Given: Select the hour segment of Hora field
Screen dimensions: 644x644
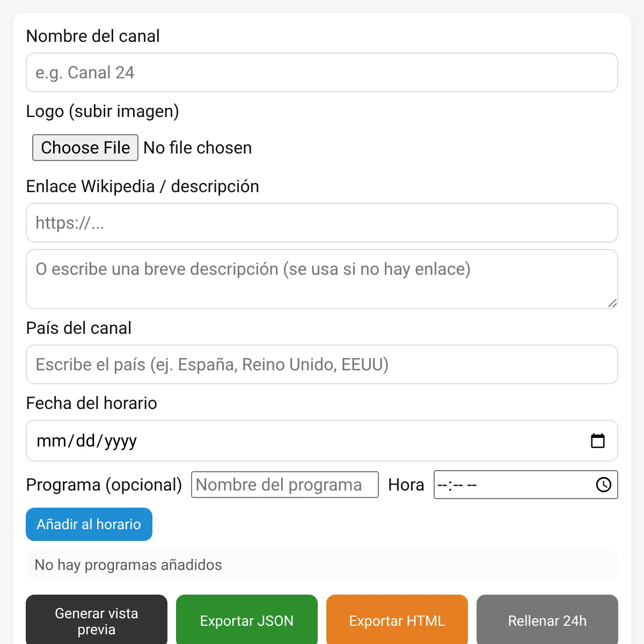Looking at the screenshot, I should [443, 485].
